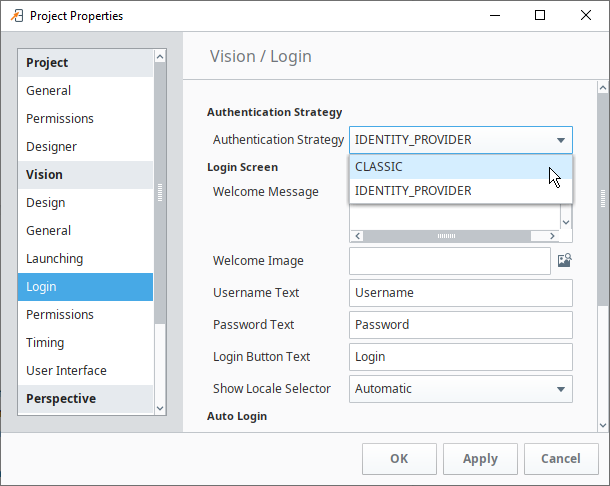Click the Project Properties app icon in title bar

click(17, 16)
